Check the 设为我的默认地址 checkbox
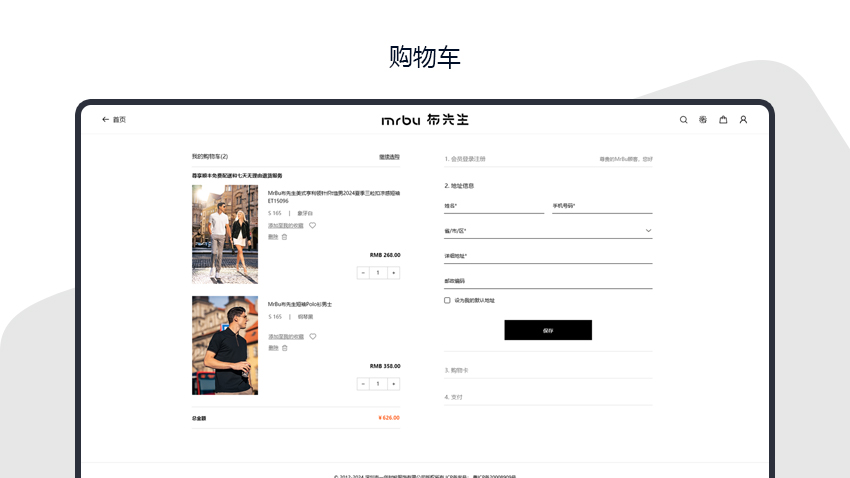The height and width of the screenshot is (478, 850). 447,300
